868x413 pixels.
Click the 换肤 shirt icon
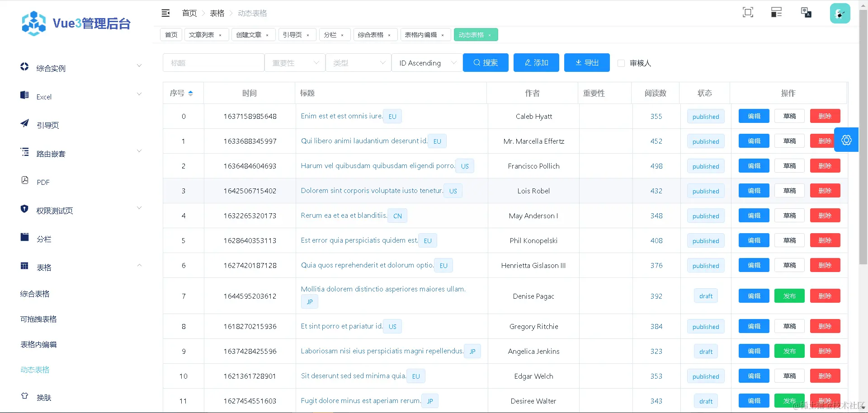point(24,396)
